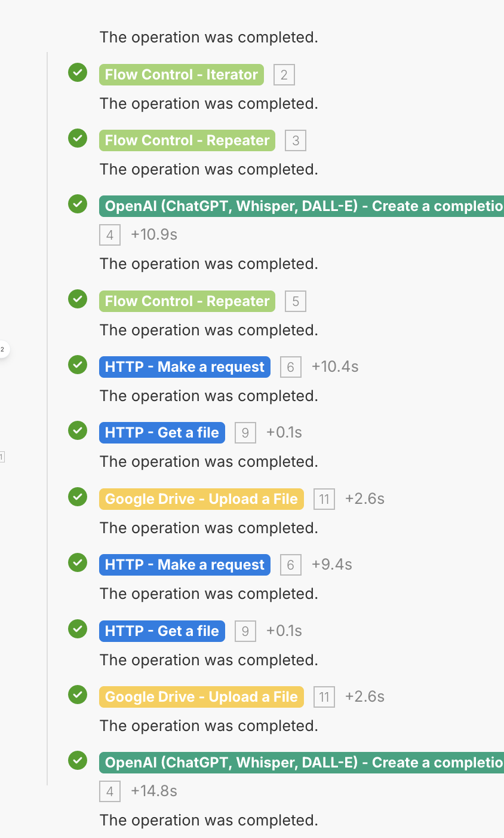
Task: Click the completed message under the +10.4s HTTP request
Action: coord(209,396)
